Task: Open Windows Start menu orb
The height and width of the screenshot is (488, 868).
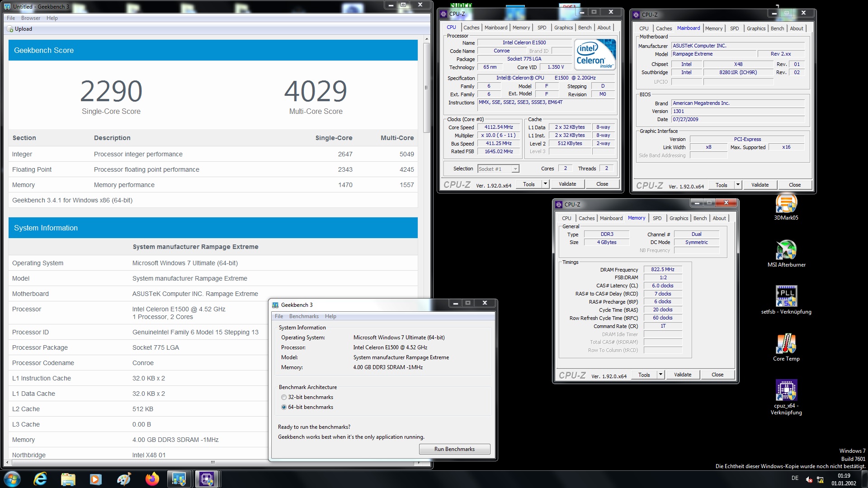Action: coord(12,479)
